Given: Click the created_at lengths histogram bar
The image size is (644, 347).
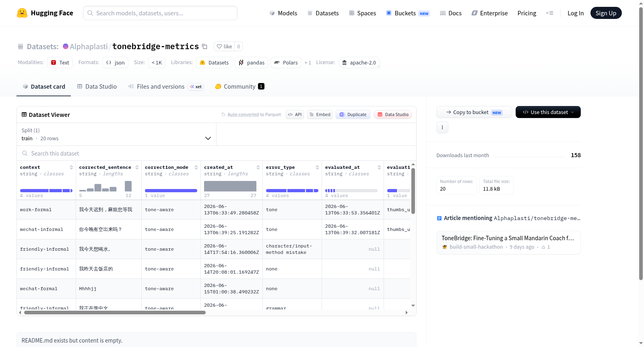Looking at the screenshot, I should (230, 186).
